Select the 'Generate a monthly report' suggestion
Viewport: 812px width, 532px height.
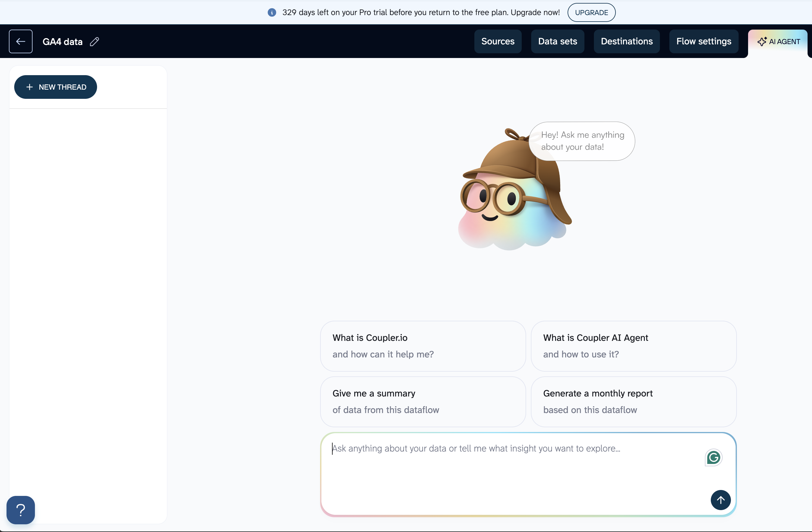pyautogui.click(x=633, y=401)
